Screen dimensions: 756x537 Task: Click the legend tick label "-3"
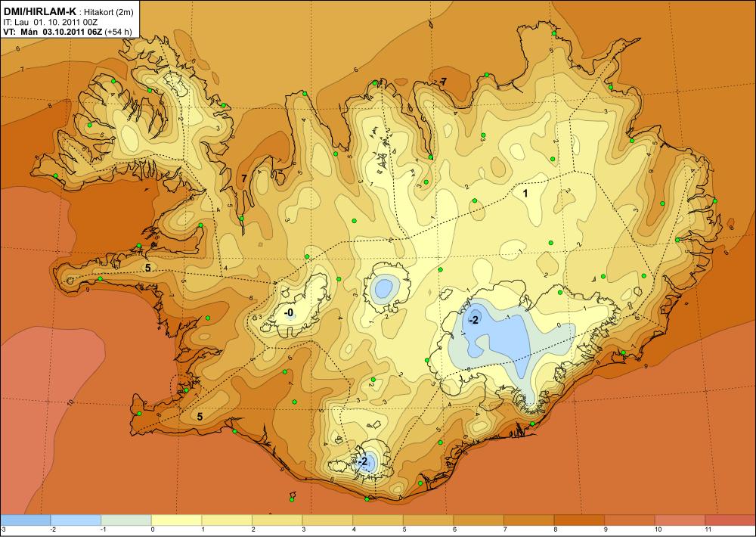click(3, 529)
